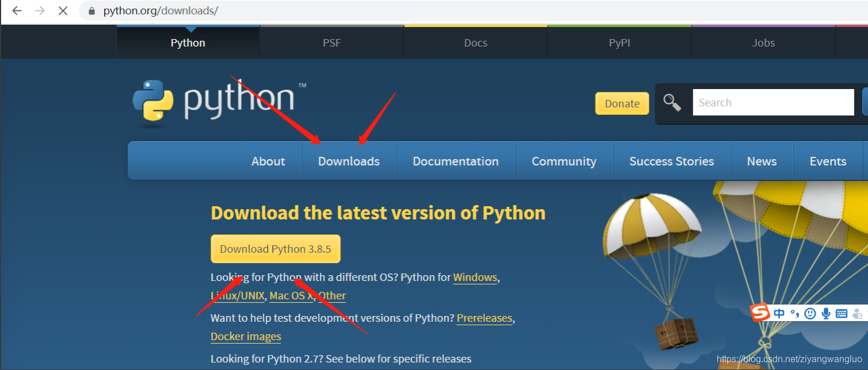Viewport: 868px width, 370px height.
Task: Click the Sogou S input method icon
Action: pyautogui.click(x=761, y=313)
